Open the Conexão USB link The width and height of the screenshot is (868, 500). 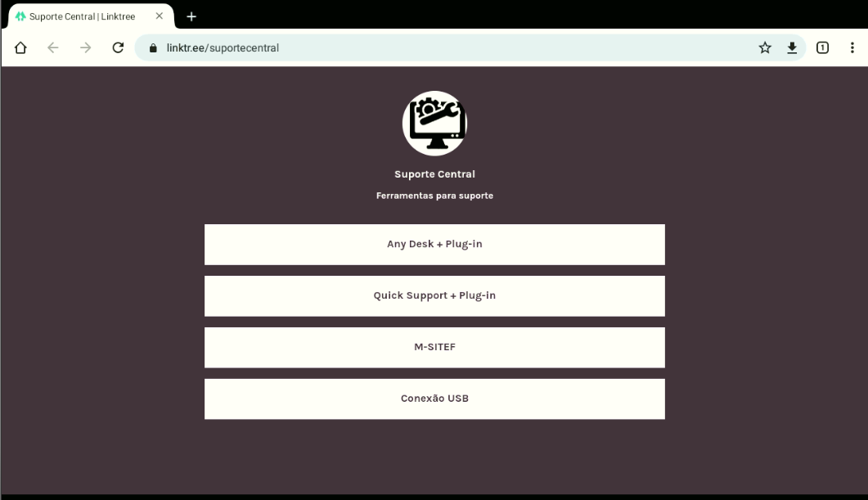point(434,399)
